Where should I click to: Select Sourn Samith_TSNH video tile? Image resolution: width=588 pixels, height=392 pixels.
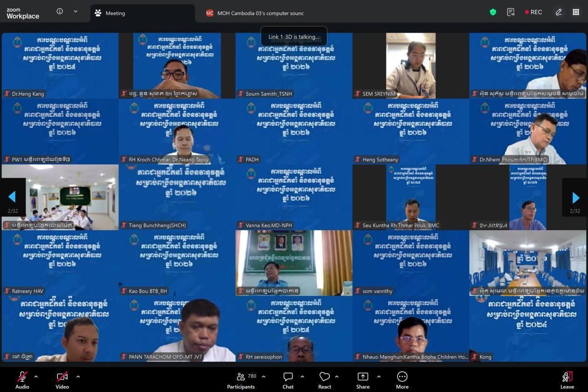pyautogui.click(x=294, y=66)
